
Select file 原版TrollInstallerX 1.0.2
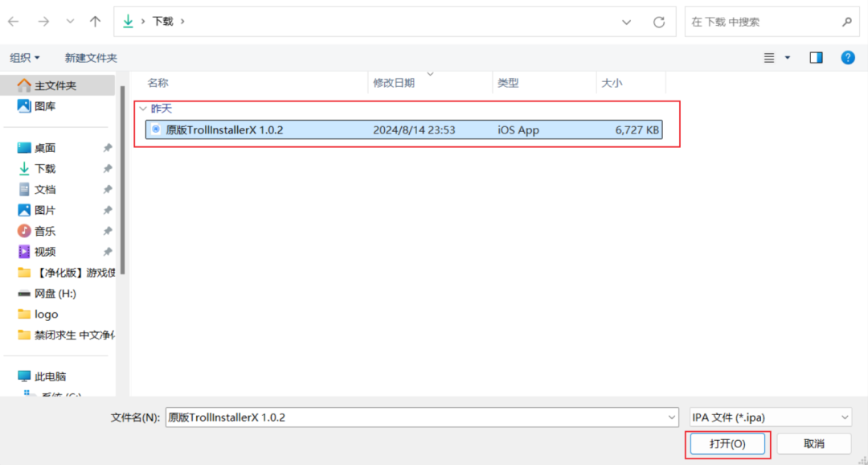[x=404, y=130]
